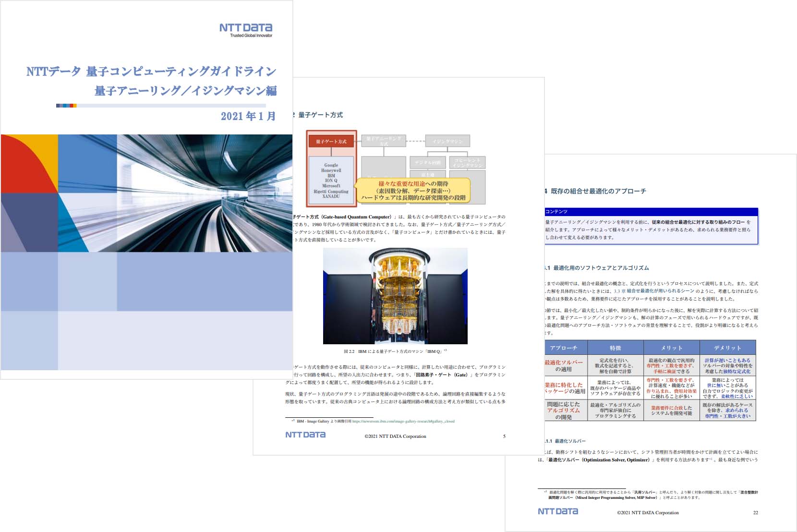The height and width of the screenshot is (532, 797).
Task: Click the yellow callout bubble in the diagram
Action: pos(413,191)
